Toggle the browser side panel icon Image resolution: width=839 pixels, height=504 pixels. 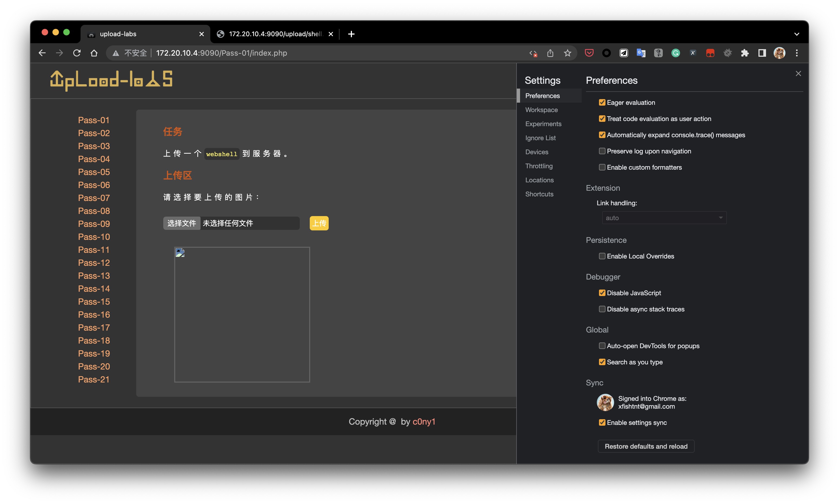click(x=762, y=53)
